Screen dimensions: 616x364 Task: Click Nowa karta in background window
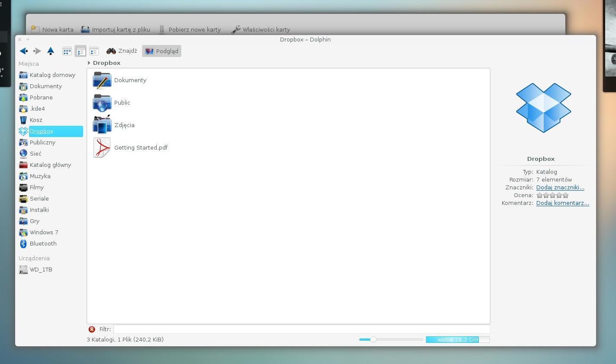point(52,29)
